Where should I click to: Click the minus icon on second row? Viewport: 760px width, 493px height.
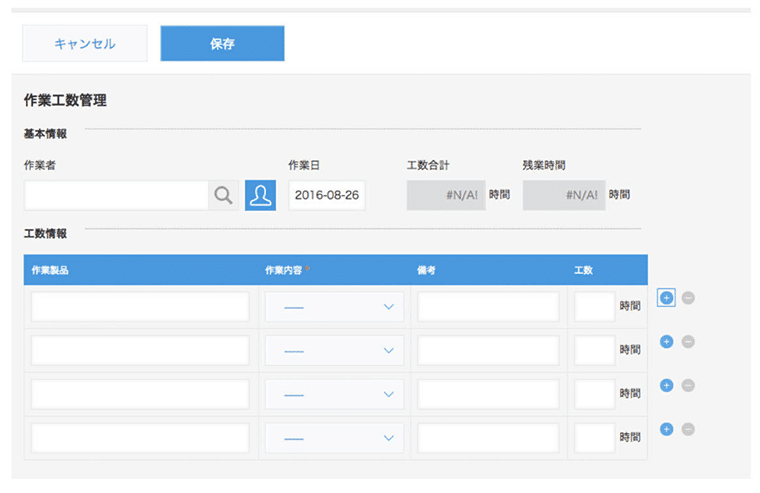pos(688,342)
